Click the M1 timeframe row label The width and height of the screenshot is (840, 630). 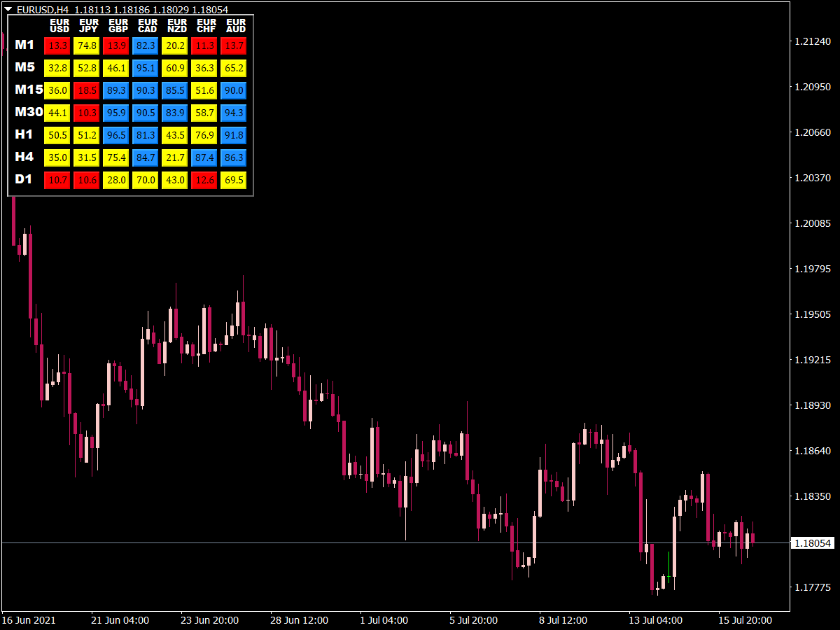click(x=23, y=45)
